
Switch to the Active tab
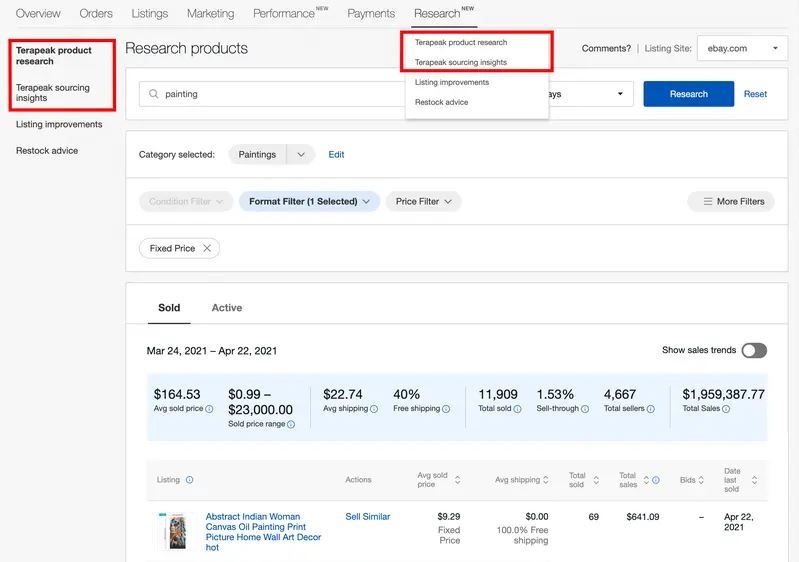pyautogui.click(x=227, y=308)
